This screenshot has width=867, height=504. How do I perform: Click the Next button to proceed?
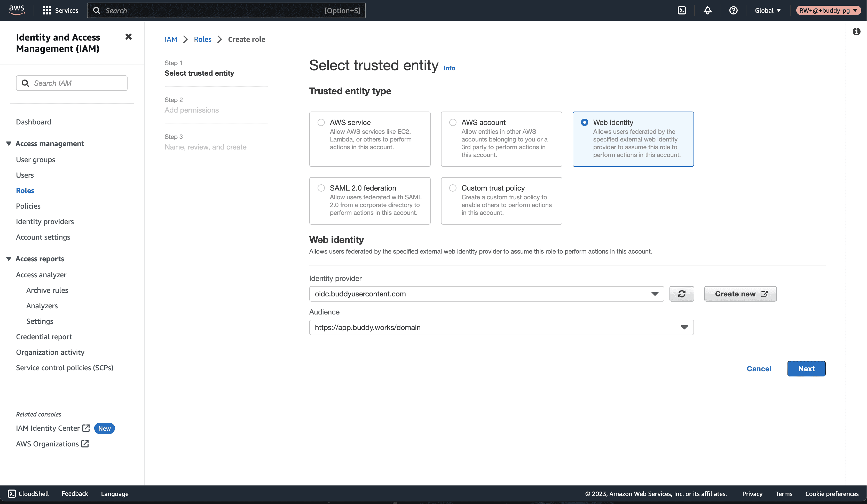[x=806, y=368]
